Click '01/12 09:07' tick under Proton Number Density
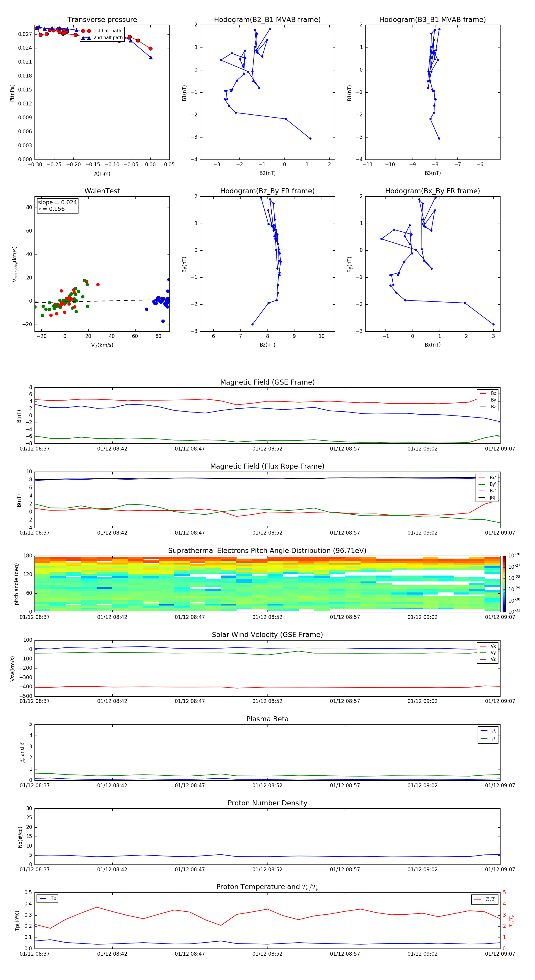The image size is (535, 980). pos(500,870)
